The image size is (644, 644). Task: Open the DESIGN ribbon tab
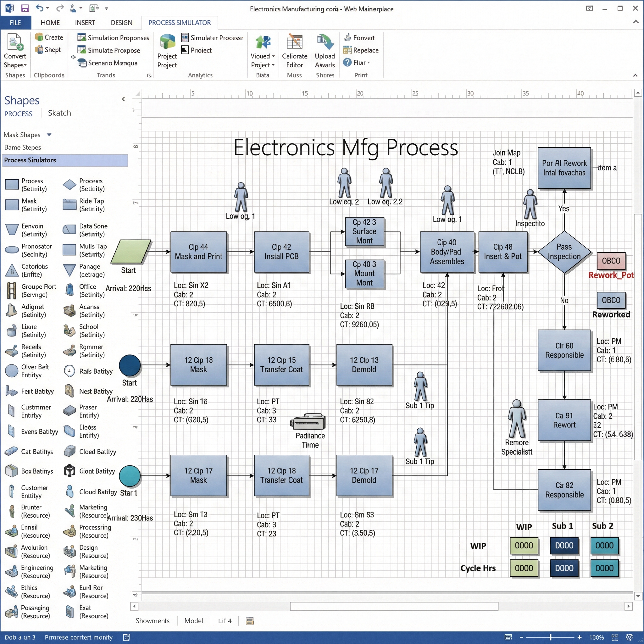pyautogui.click(x=121, y=23)
